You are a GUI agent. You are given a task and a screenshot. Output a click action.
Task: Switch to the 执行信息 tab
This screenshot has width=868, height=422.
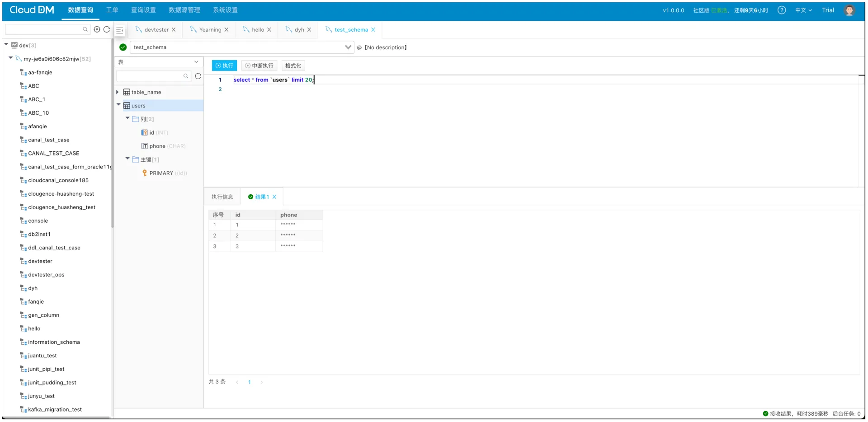(222, 197)
